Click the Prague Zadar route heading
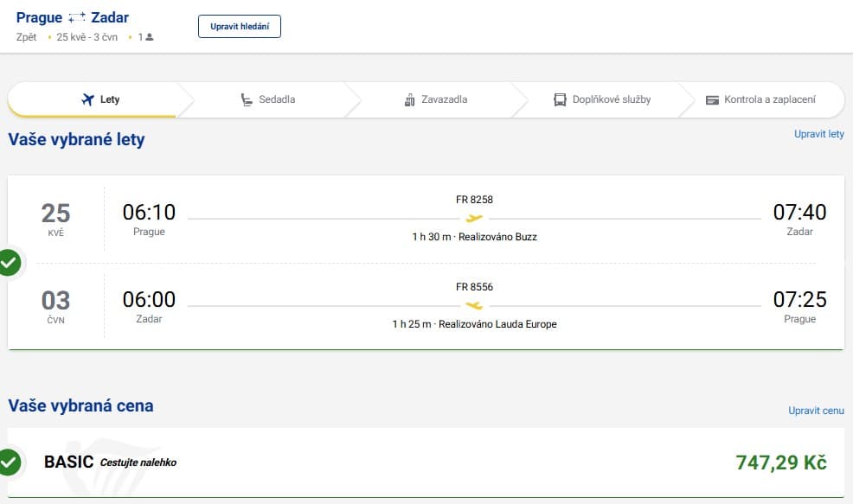The width and height of the screenshot is (853, 504). coord(73,17)
